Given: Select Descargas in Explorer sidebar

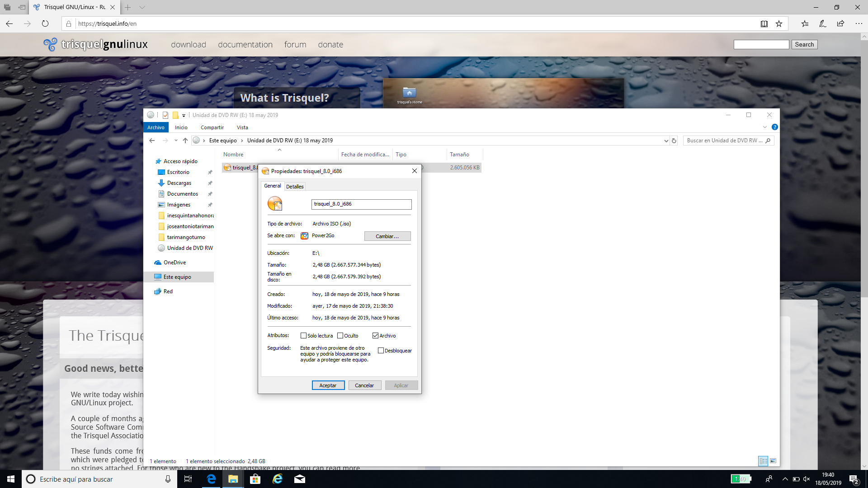Looking at the screenshot, I should pos(179,183).
